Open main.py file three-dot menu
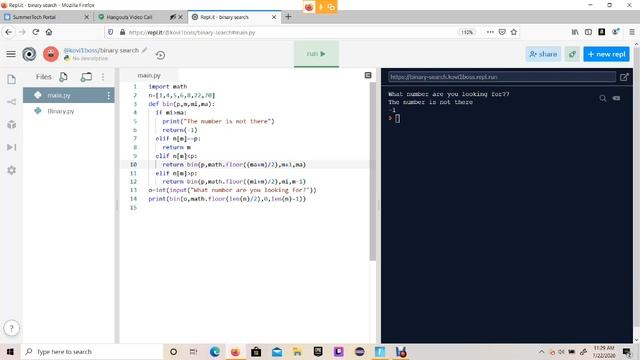This screenshot has height=360, width=640. click(x=109, y=95)
